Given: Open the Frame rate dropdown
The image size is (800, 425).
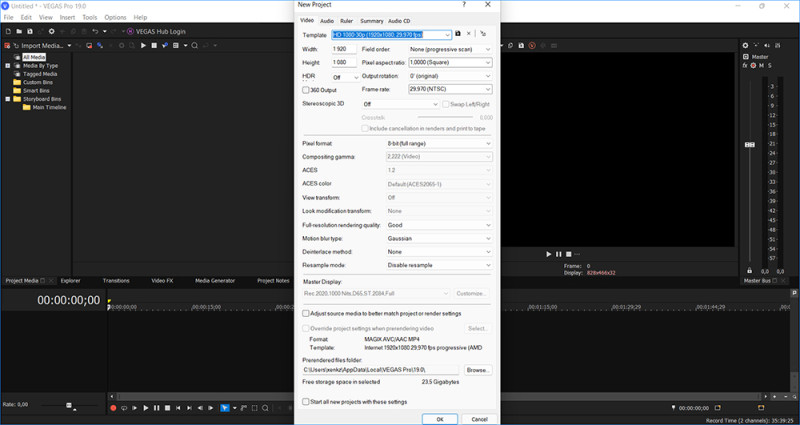Looking at the screenshot, I should (450, 89).
